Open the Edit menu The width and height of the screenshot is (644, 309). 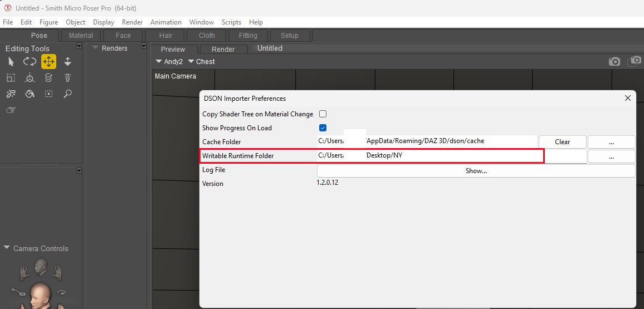coord(26,22)
